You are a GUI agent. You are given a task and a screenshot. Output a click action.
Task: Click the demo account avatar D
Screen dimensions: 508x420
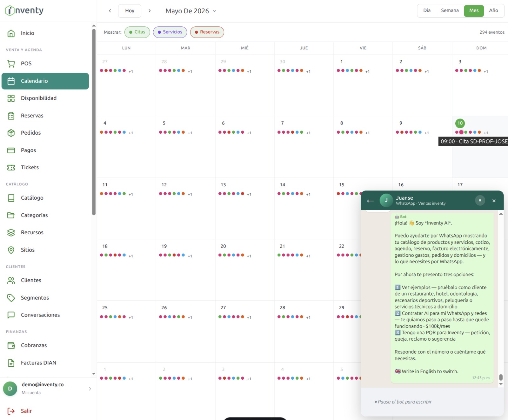click(10, 389)
